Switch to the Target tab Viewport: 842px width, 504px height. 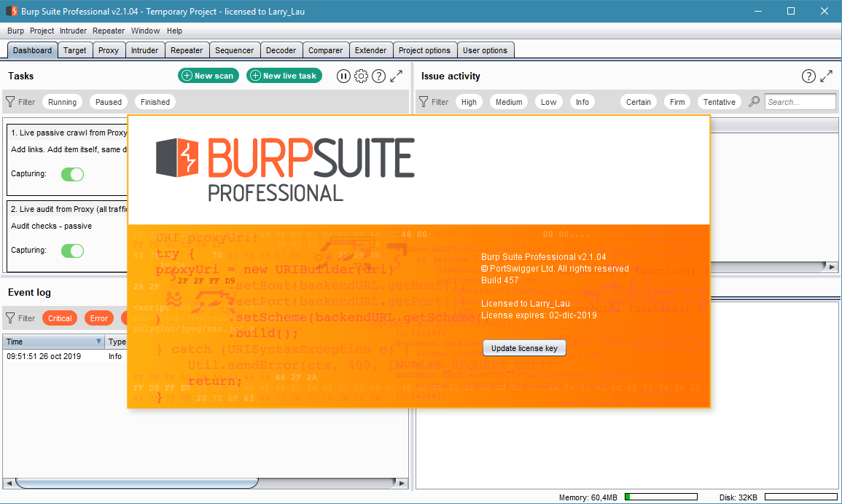pyautogui.click(x=74, y=50)
